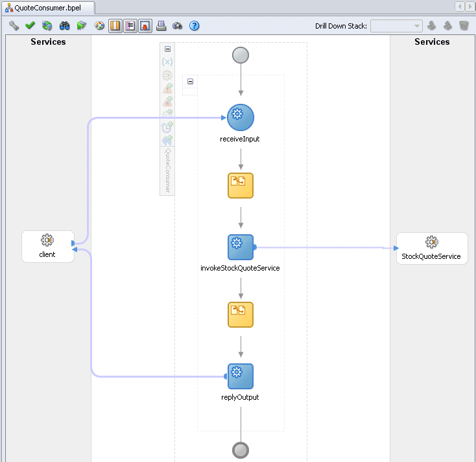Select the StockQuoteService partner link
This screenshot has height=462, width=476.
pos(432,249)
